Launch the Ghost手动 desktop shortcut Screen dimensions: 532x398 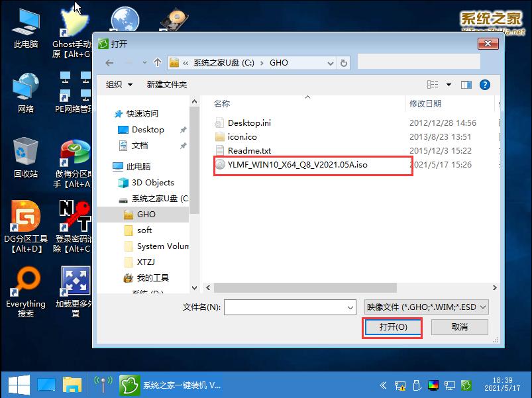(72, 32)
